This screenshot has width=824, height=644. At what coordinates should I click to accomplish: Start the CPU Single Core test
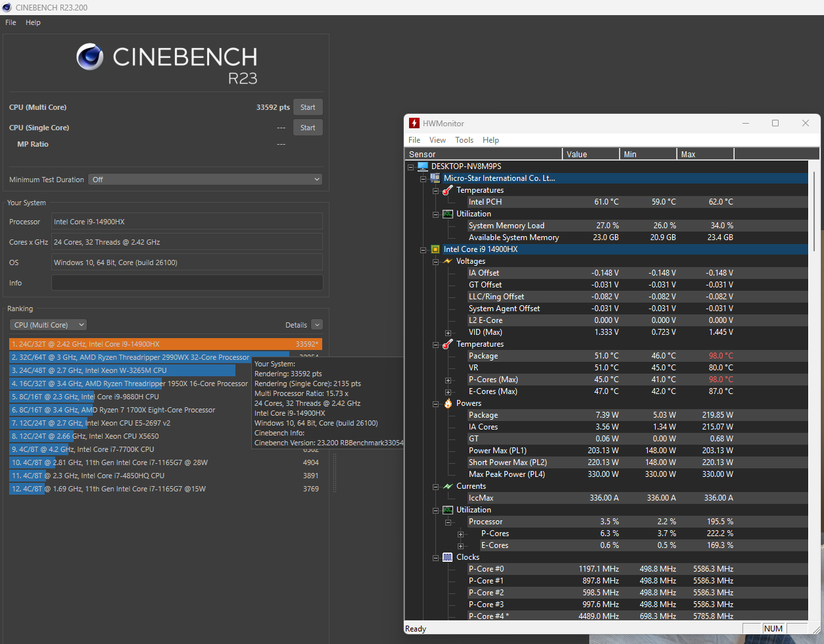[x=308, y=128]
